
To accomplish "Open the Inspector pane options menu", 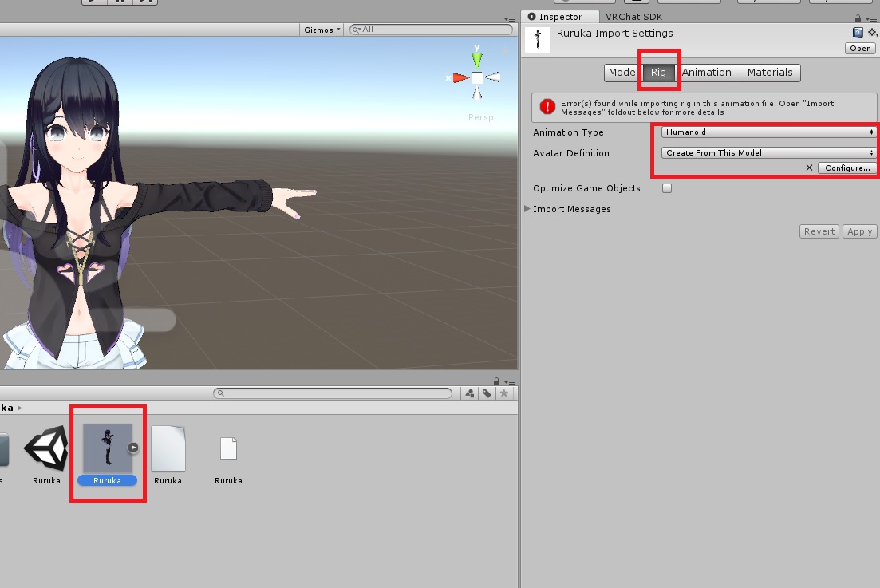I will [x=871, y=18].
